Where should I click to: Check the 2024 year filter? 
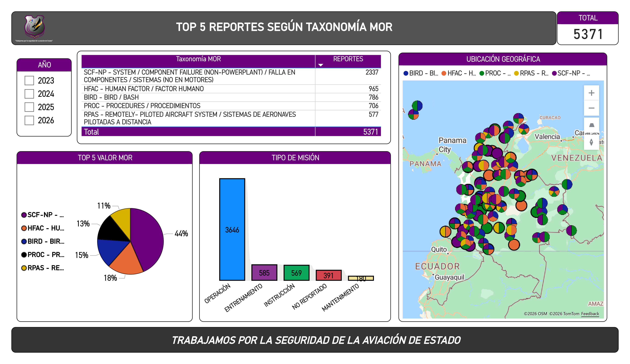(29, 94)
